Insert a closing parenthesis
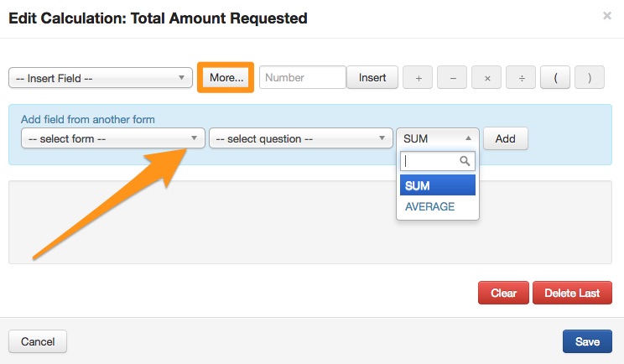624x364 pixels. point(590,78)
